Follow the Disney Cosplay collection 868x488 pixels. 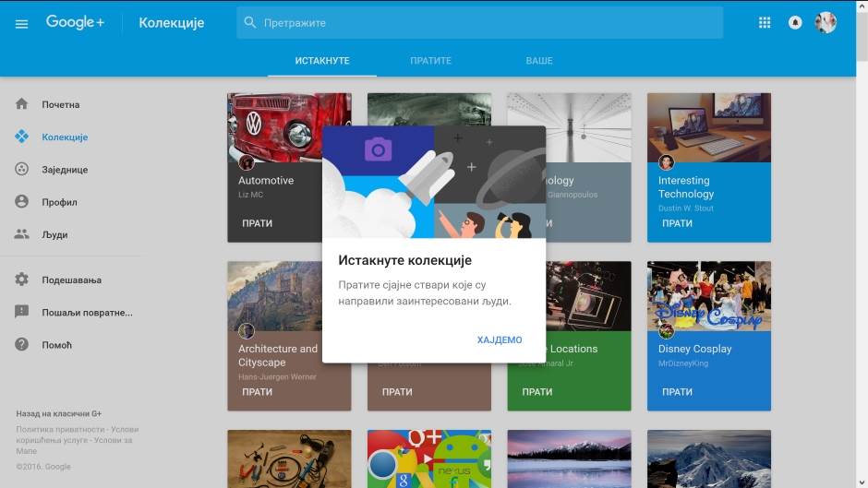coord(677,392)
